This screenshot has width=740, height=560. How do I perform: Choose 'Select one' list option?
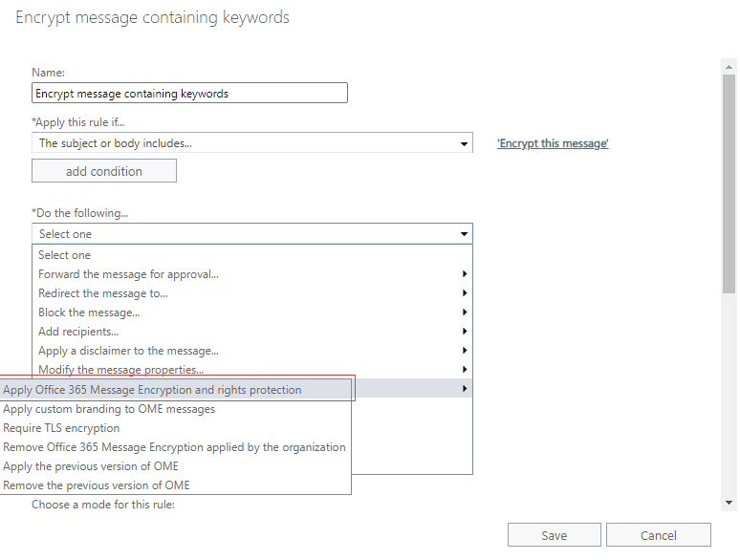point(65,255)
